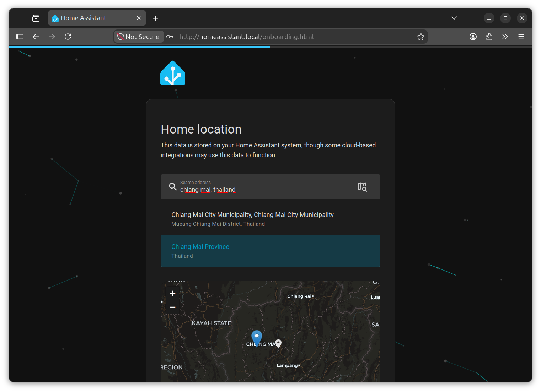Viewport: 541px width, 392px height.
Task: Maximize the browser window
Action: tap(505, 18)
